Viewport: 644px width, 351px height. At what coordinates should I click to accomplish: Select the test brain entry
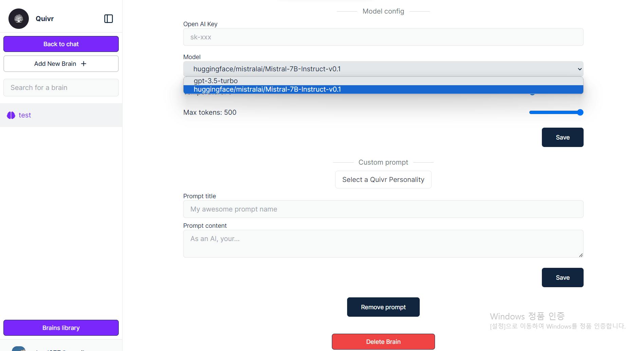[x=61, y=115]
